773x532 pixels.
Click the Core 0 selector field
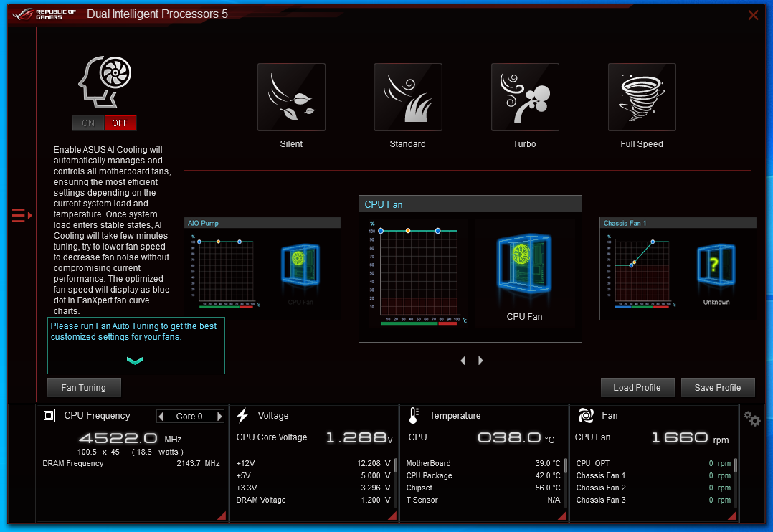coord(190,416)
